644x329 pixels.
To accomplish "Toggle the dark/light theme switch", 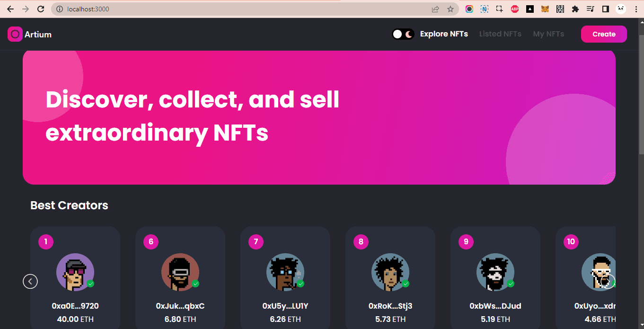I will coord(403,34).
